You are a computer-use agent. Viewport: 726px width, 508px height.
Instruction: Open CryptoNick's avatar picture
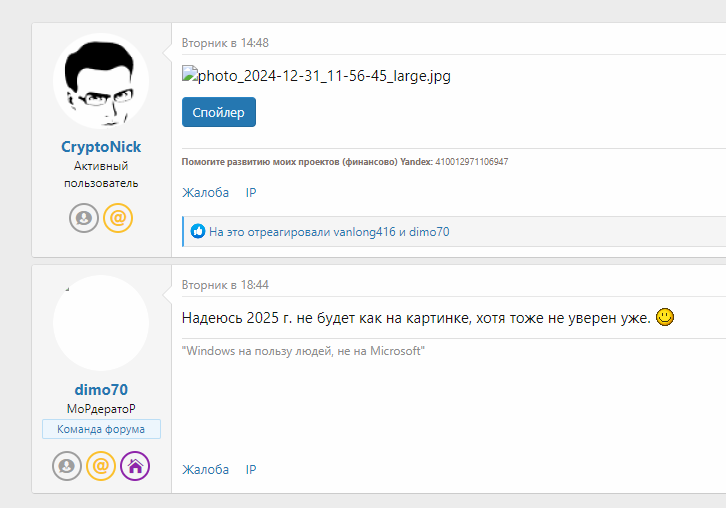[101, 82]
